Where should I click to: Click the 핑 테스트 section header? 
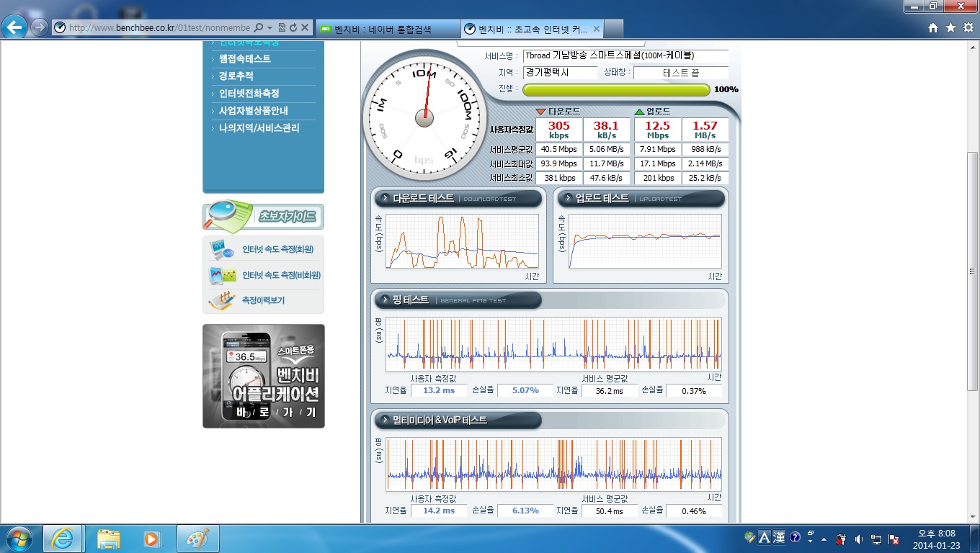pyautogui.click(x=458, y=300)
